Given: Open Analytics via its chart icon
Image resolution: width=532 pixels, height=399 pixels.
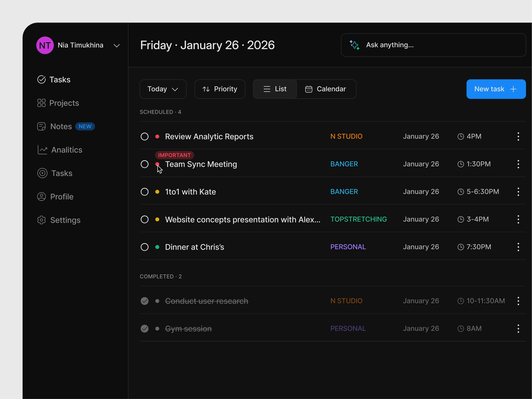Looking at the screenshot, I should 42,150.
